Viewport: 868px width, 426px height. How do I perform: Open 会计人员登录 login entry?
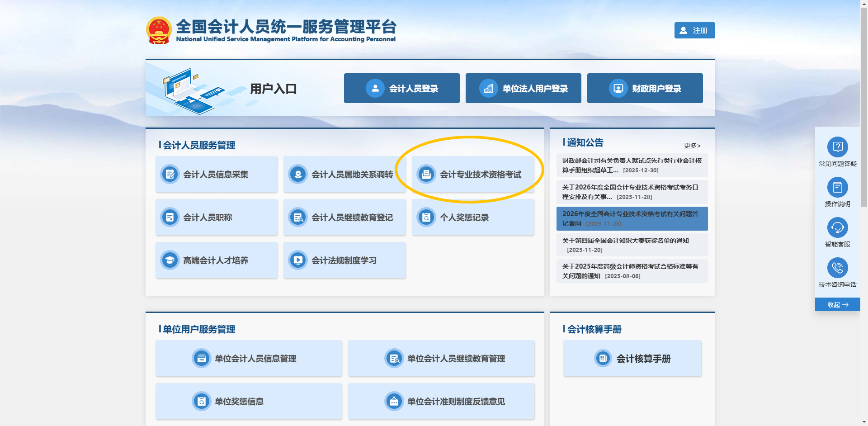click(x=401, y=88)
